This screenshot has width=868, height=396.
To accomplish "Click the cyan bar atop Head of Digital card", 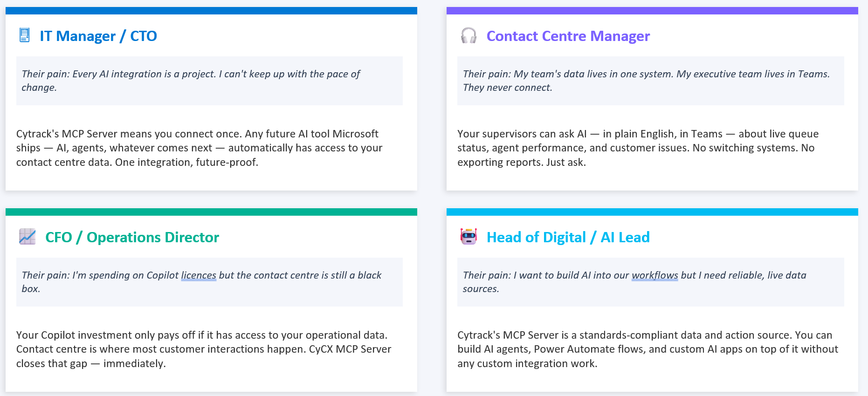I will (x=652, y=212).
